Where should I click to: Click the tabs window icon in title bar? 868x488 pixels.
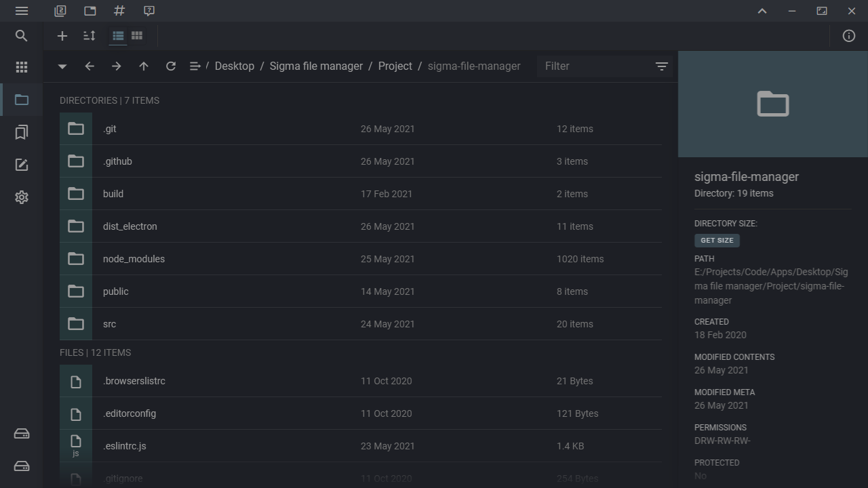(90, 11)
